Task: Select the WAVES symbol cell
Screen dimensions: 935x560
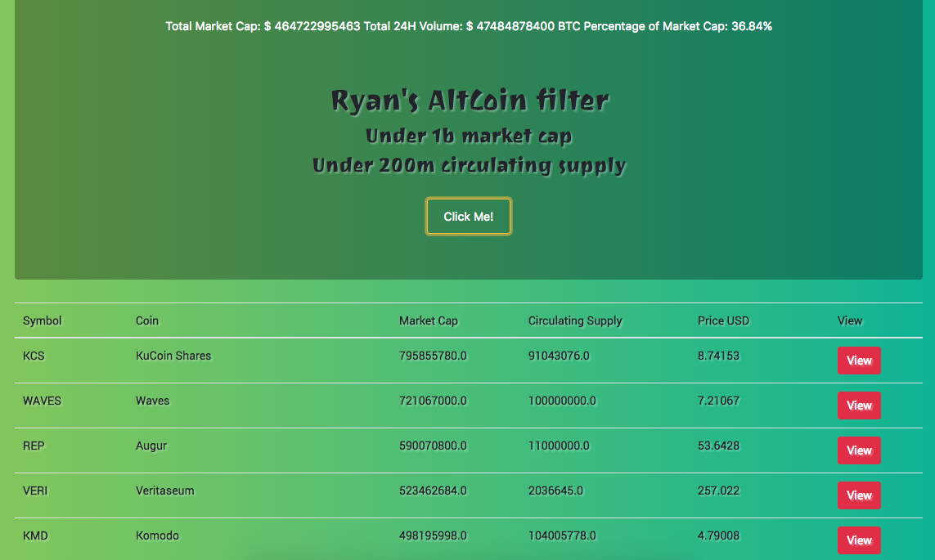Action: tap(42, 401)
